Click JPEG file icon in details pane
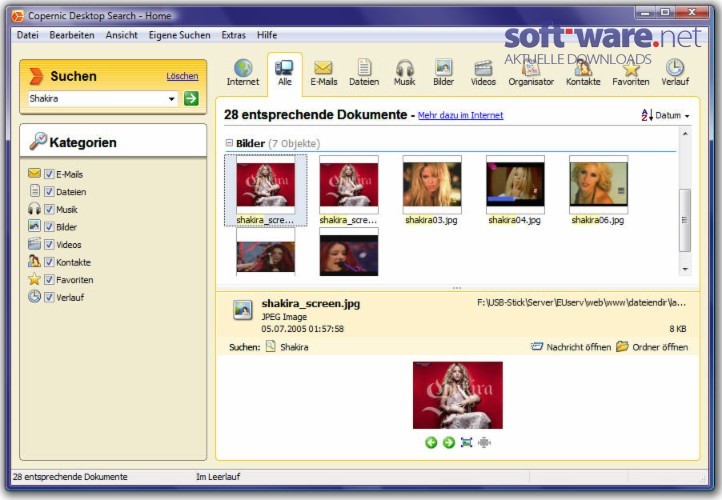722x500 pixels. click(x=242, y=310)
